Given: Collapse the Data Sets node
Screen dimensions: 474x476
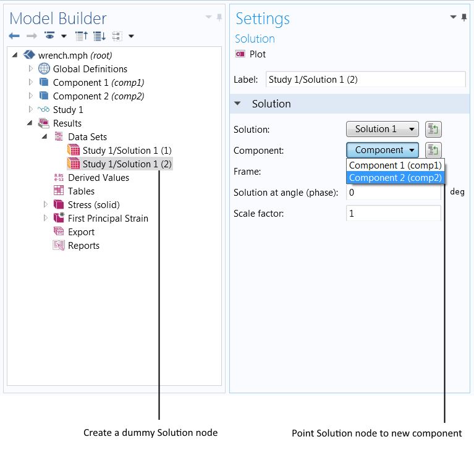Looking at the screenshot, I should pos(44,136).
